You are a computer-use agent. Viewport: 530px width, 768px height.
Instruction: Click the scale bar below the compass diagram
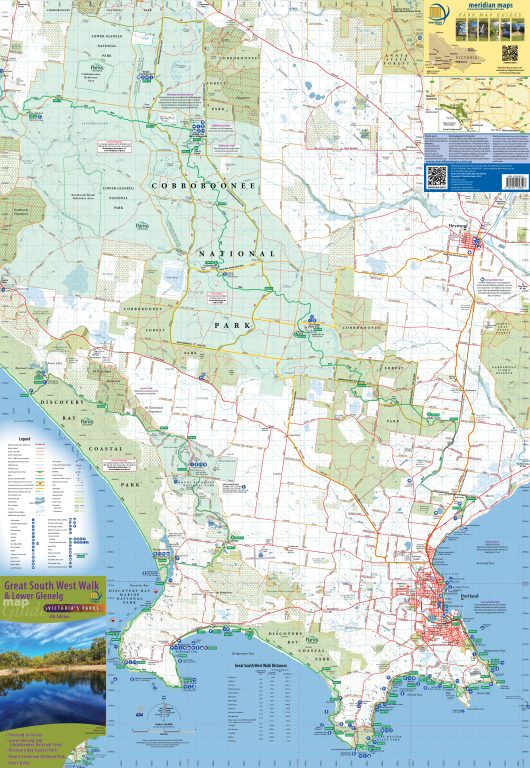[163, 732]
